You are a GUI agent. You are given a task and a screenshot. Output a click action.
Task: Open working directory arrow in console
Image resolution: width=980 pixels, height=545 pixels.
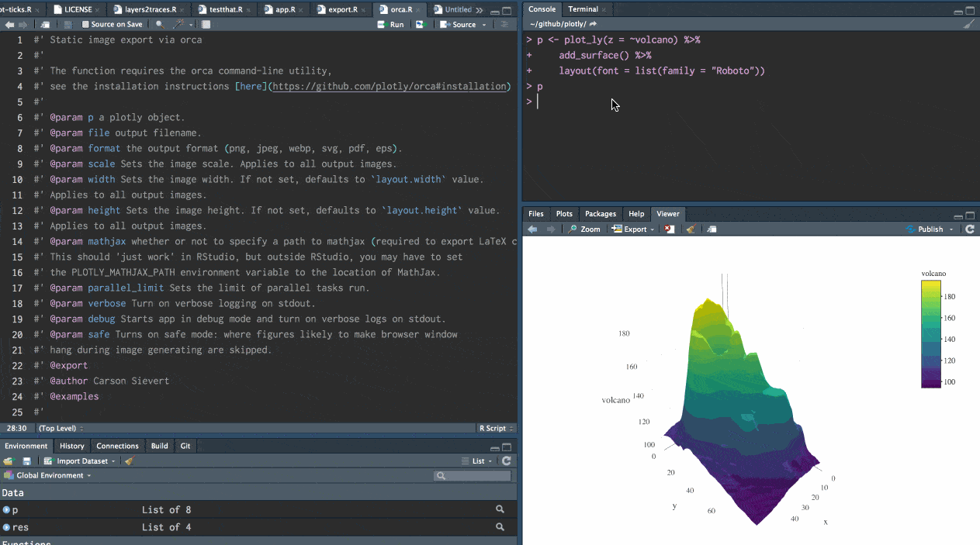[x=593, y=24]
